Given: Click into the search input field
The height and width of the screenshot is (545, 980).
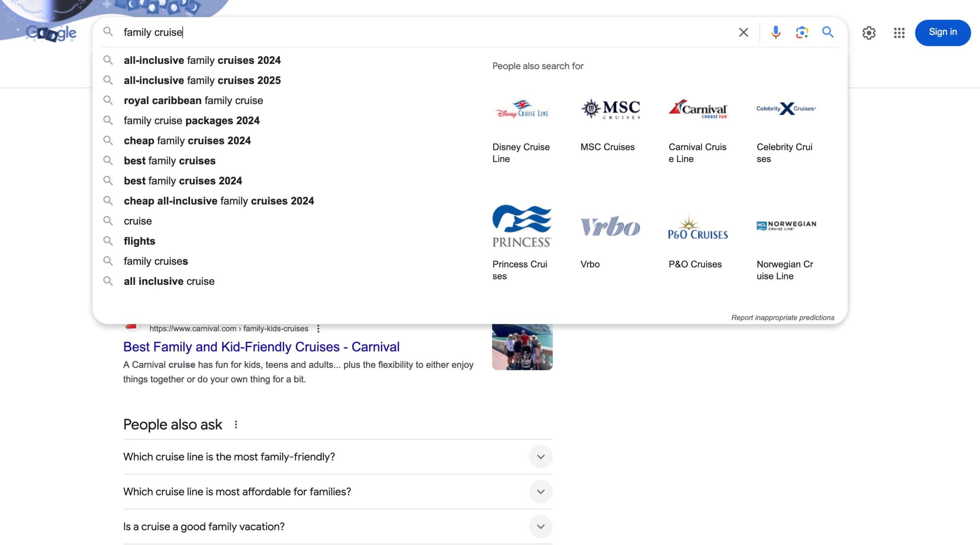Looking at the screenshot, I should [x=421, y=32].
